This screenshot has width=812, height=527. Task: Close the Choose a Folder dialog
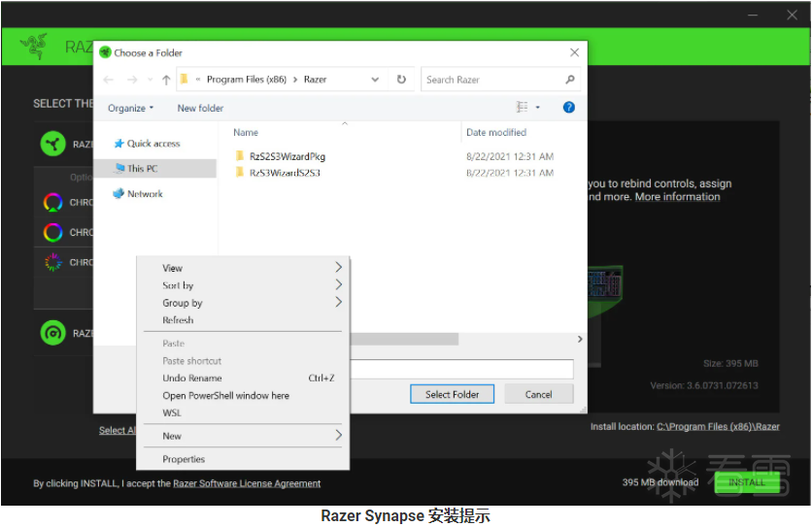click(x=574, y=52)
